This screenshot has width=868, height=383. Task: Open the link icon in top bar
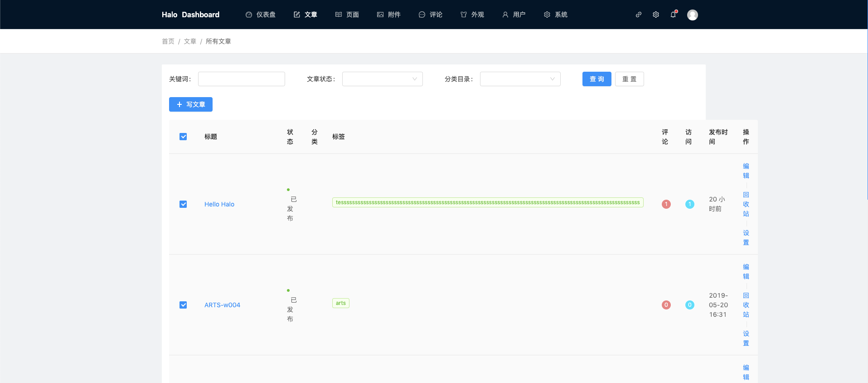639,15
